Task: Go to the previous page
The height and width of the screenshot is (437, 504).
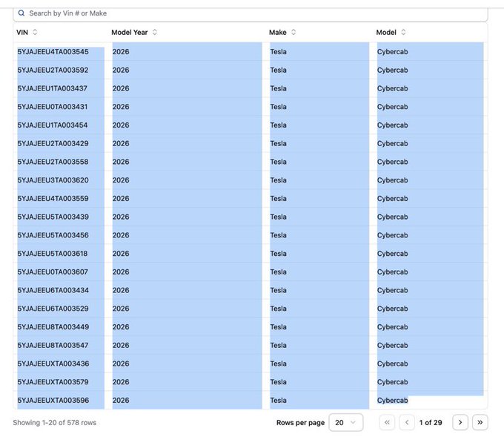Action: tap(407, 422)
